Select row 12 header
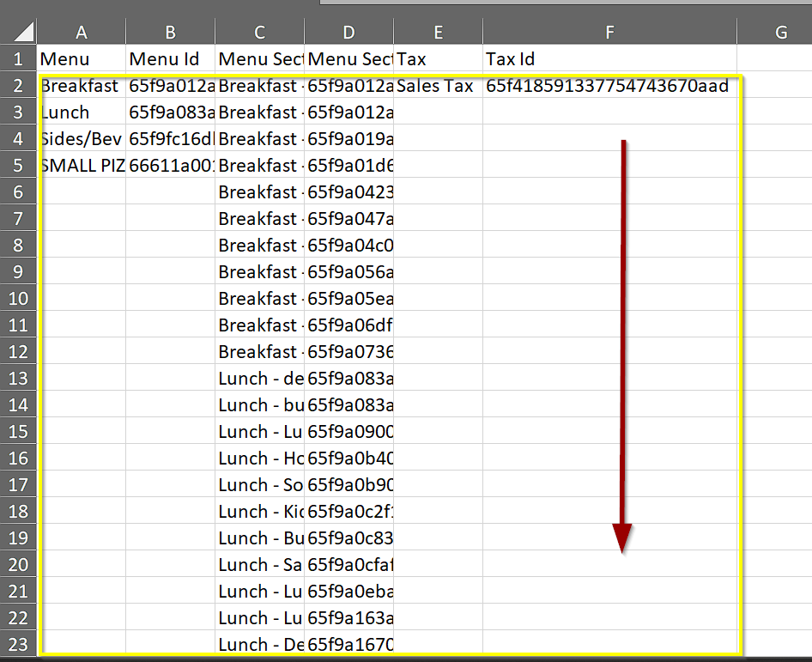 coord(18,351)
